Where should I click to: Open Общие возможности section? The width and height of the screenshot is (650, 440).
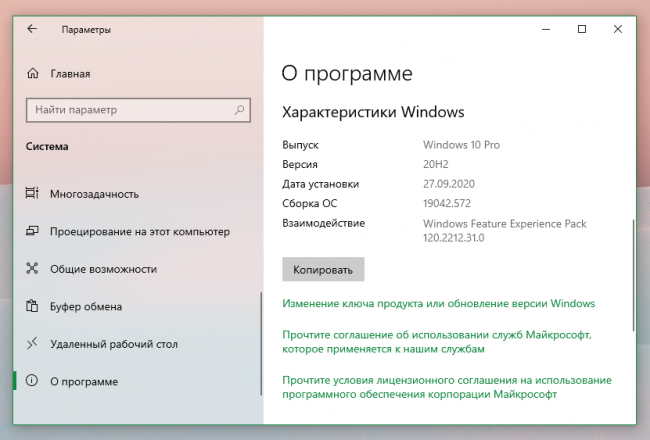click(103, 269)
